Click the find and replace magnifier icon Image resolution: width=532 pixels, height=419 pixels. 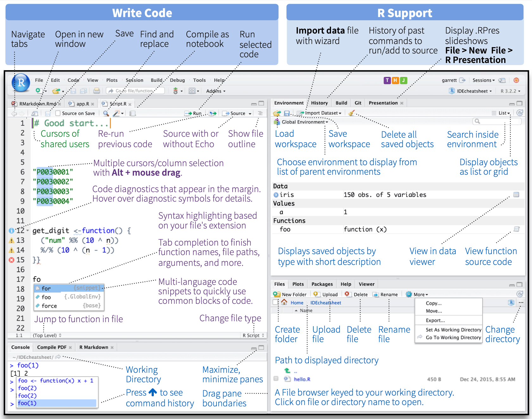coord(106,113)
